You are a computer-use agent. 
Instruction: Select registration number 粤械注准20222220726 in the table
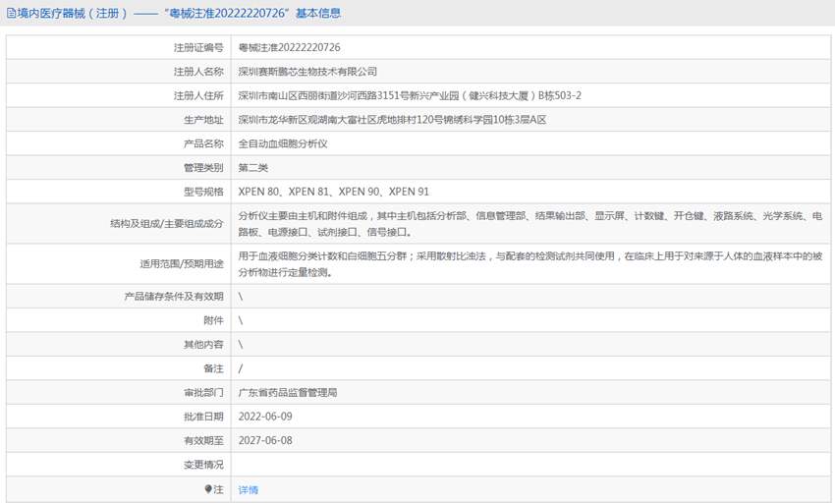pyautogui.click(x=289, y=47)
